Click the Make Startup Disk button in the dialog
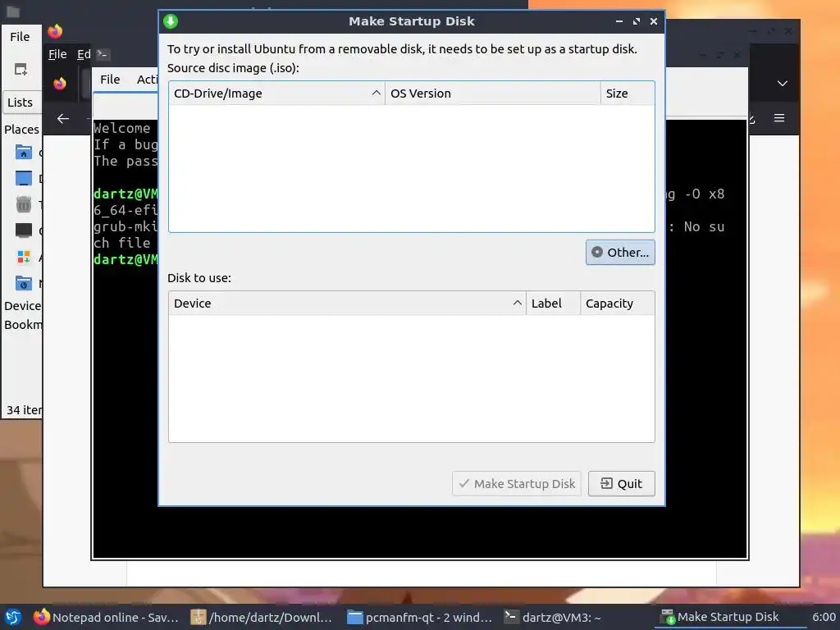 tap(517, 484)
